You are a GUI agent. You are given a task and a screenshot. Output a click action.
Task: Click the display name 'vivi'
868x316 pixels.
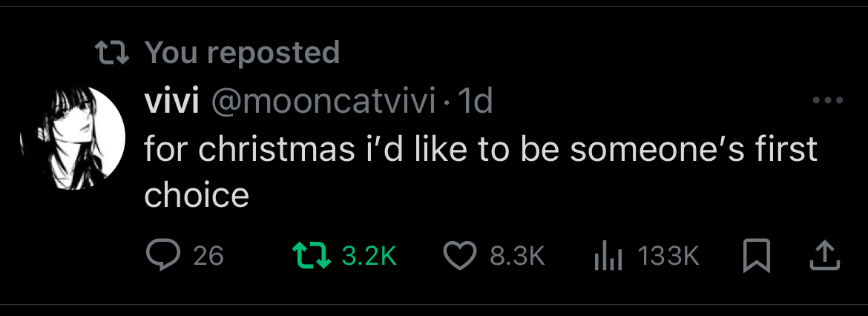171,101
